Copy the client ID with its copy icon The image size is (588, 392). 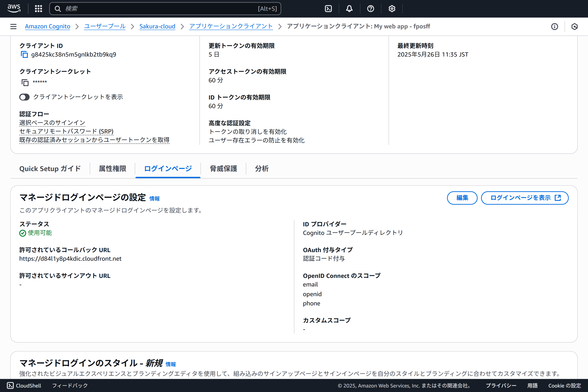[x=24, y=55]
